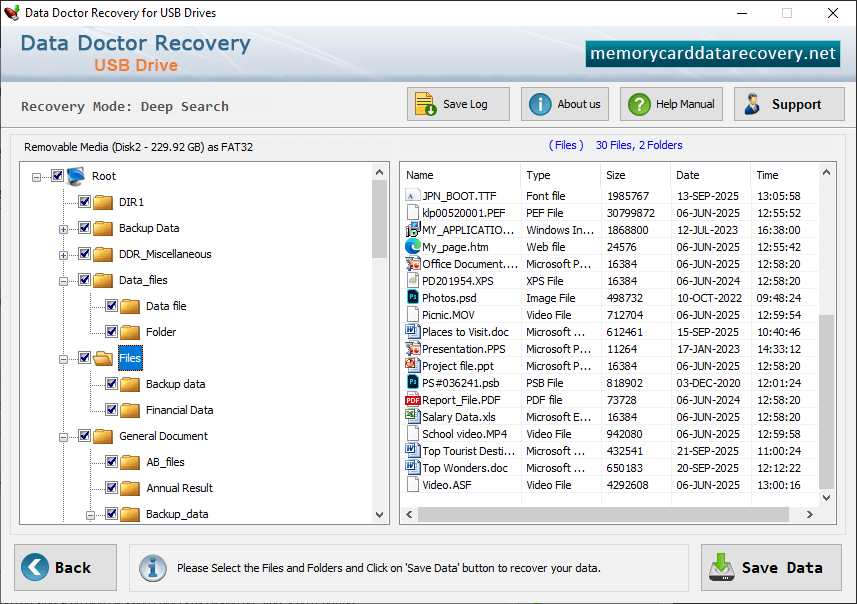This screenshot has height=604, width=857.
Task: Click the Video.ASF blank file icon
Action: [x=412, y=484]
